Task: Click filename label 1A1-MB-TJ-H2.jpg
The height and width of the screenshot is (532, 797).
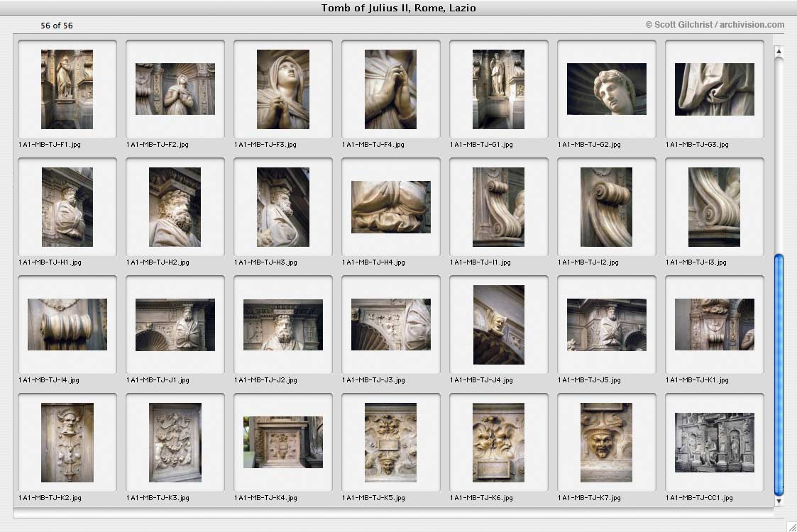Action: [x=158, y=262]
